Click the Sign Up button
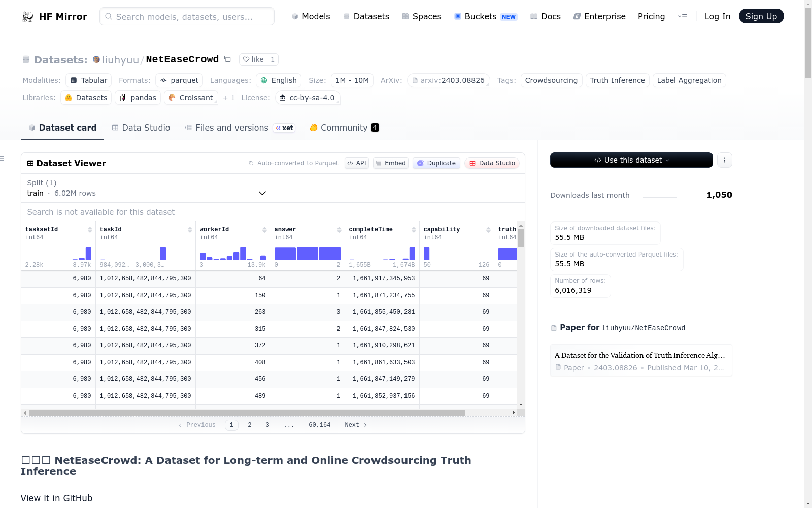 (x=761, y=16)
